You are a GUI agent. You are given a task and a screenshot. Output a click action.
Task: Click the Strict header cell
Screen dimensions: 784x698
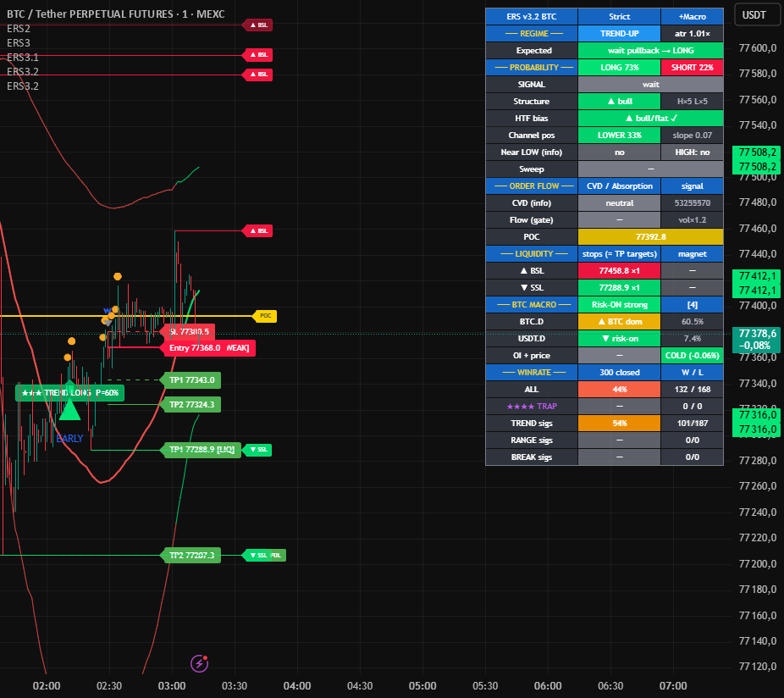click(x=620, y=16)
